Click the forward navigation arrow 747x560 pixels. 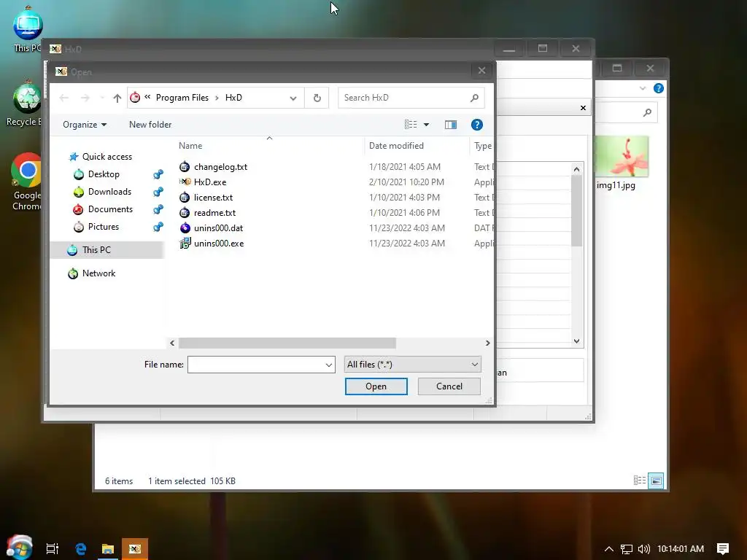pyautogui.click(x=85, y=98)
